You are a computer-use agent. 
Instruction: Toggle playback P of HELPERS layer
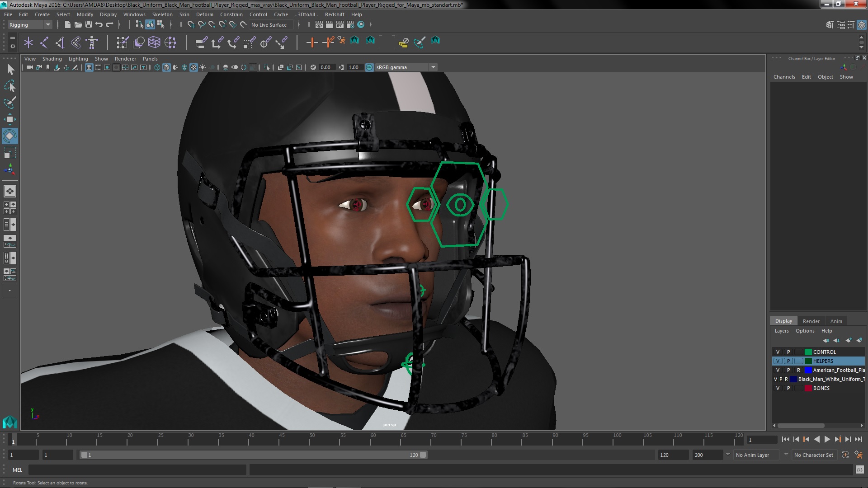tap(788, 361)
